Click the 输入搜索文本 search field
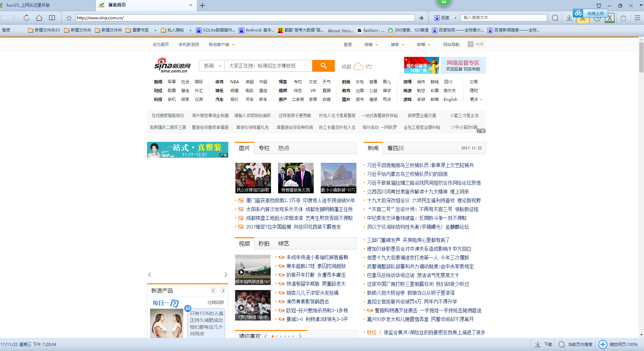This screenshot has height=351, width=644. [504, 18]
